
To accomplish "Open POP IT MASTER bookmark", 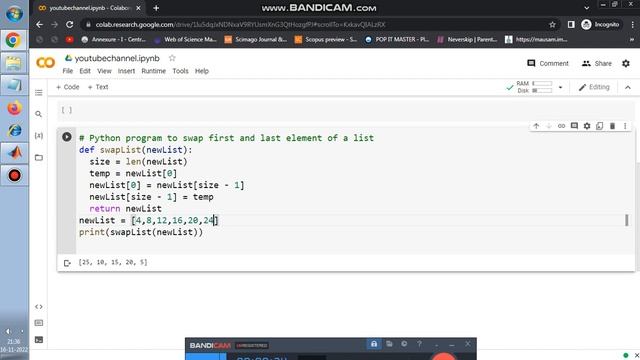I will 397,40.
